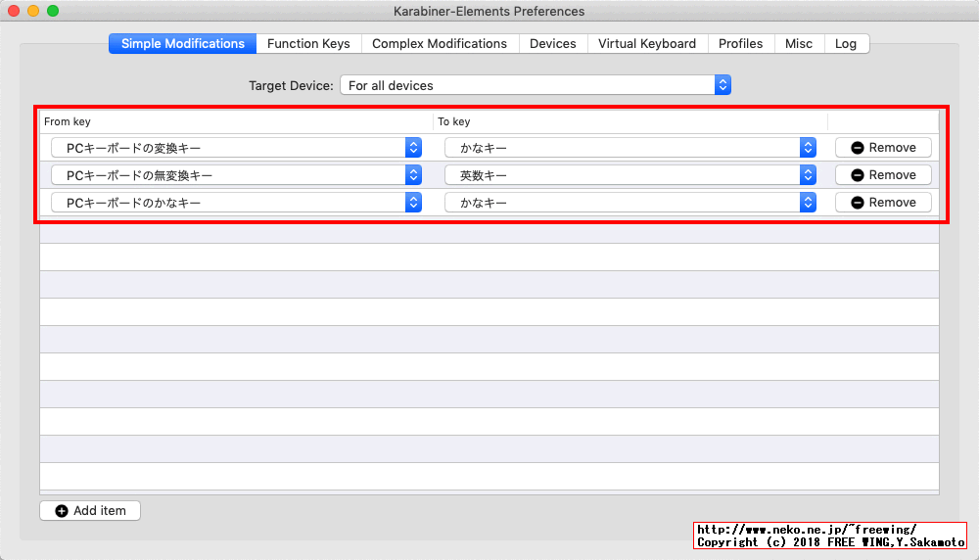Open From key dropdown for PCキーボードのかなキー
The image size is (979, 560).
pos(236,203)
